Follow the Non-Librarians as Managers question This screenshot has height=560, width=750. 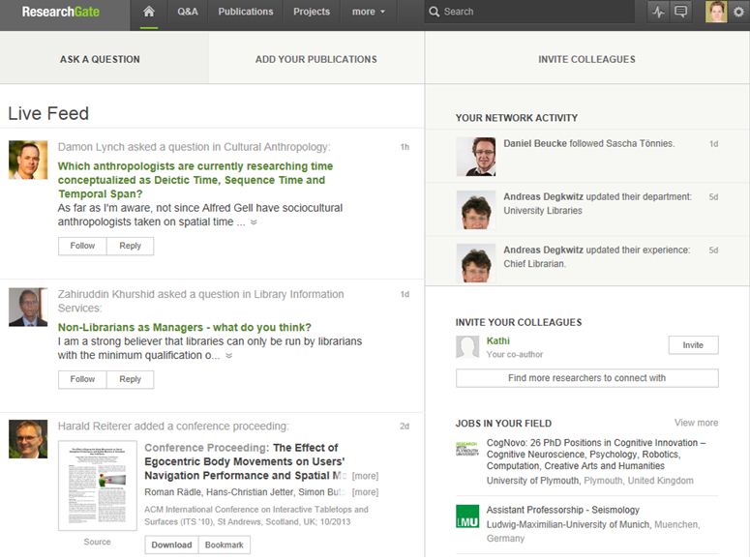(82, 379)
